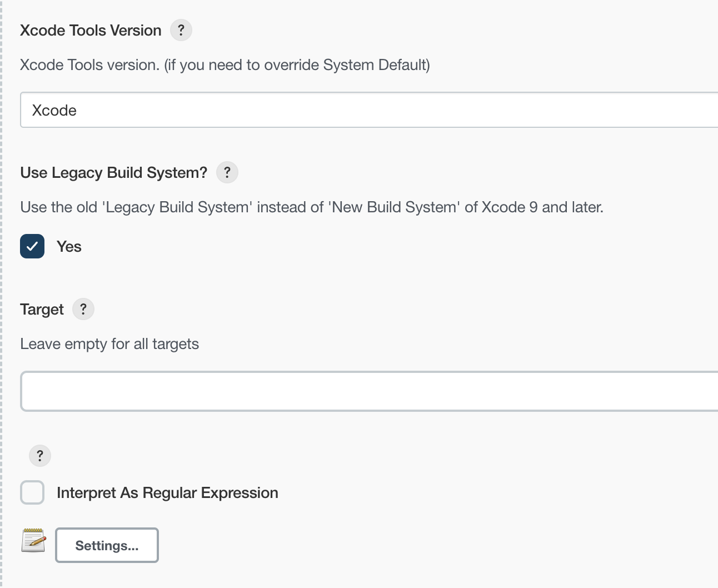Click 'Leave empty for all targets' description

pos(109,344)
